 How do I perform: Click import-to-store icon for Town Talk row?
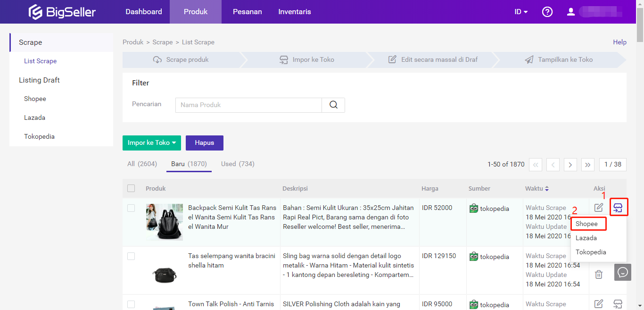point(618,304)
